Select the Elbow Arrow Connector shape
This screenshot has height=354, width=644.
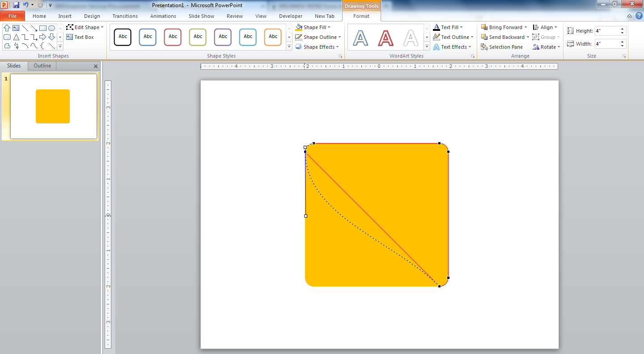pos(34,37)
